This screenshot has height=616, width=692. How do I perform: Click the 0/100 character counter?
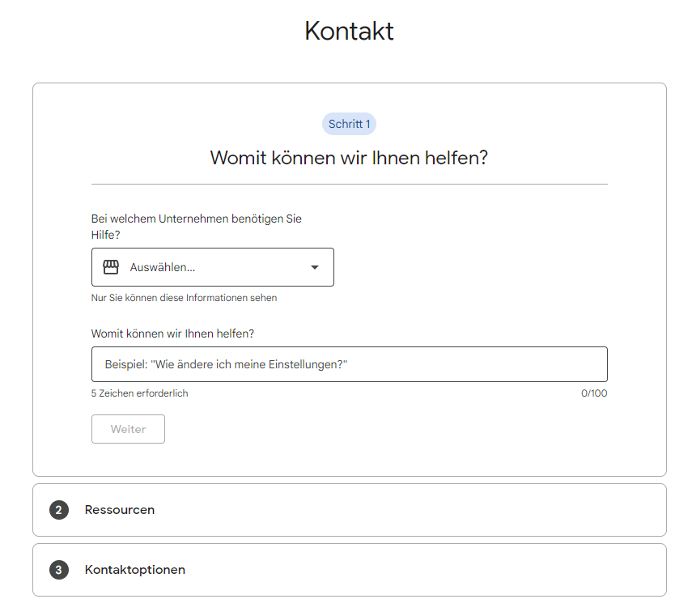point(593,393)
